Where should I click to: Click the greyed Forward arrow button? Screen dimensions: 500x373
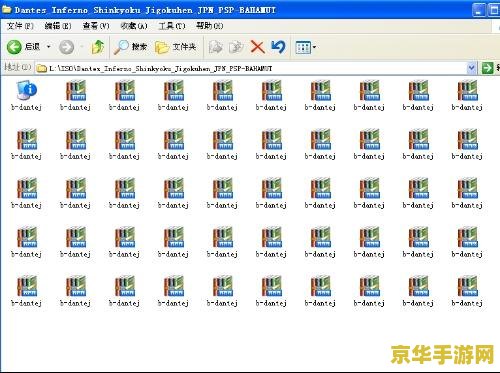[x=67, y=47]
